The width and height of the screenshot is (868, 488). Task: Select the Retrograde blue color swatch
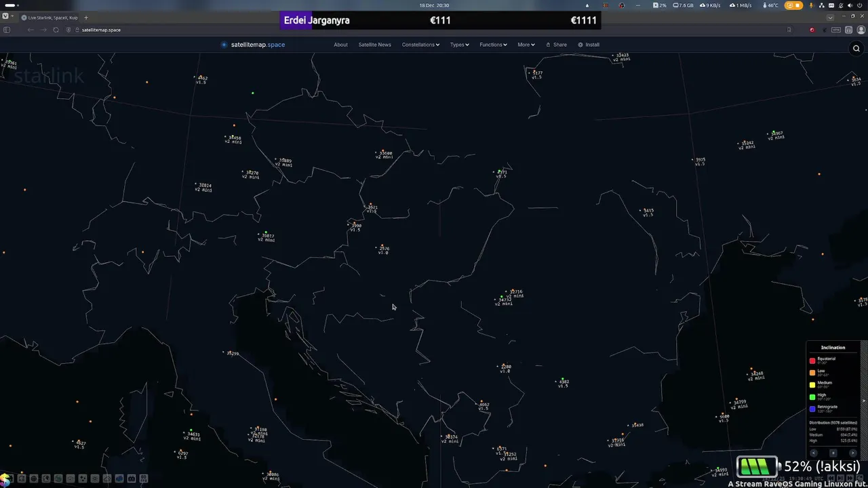click(812, 409)
